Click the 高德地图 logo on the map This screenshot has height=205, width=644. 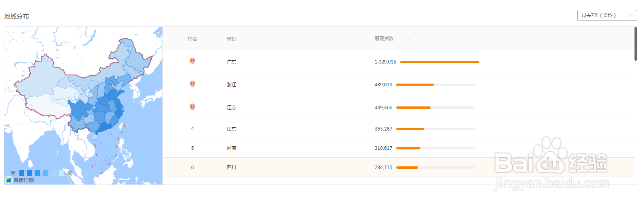coord(19,180)
